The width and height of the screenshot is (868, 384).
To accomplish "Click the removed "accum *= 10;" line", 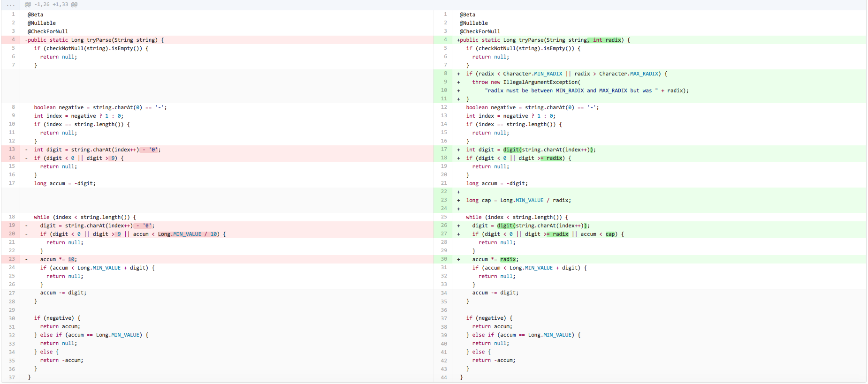I will pyautogui.click(x=58, y=259).
